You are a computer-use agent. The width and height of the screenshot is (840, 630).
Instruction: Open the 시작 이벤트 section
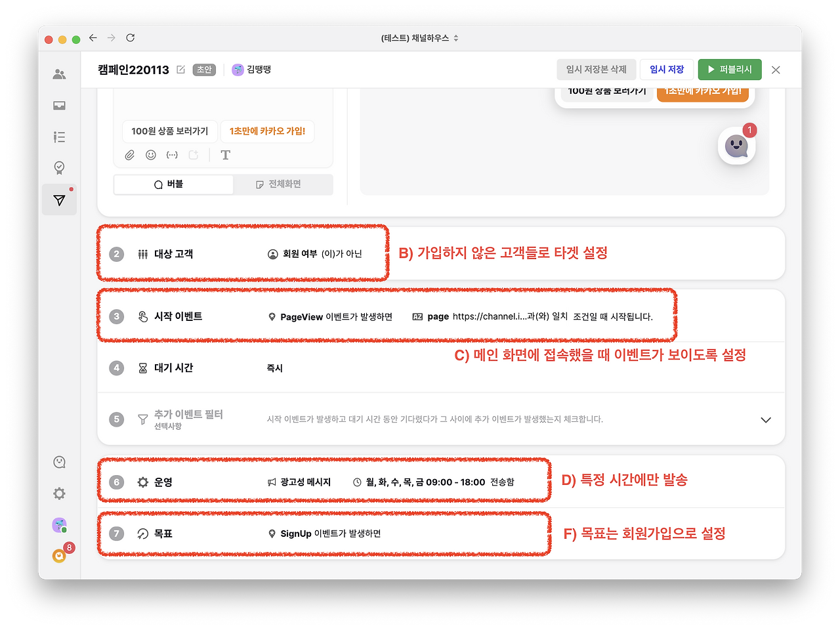click(x=441, y=316)
